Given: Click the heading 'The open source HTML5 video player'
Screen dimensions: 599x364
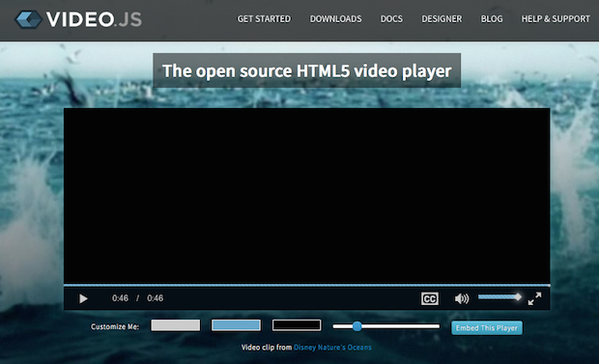Looking at the screenshot, I should pyautogui.click(x=307, y=71).
